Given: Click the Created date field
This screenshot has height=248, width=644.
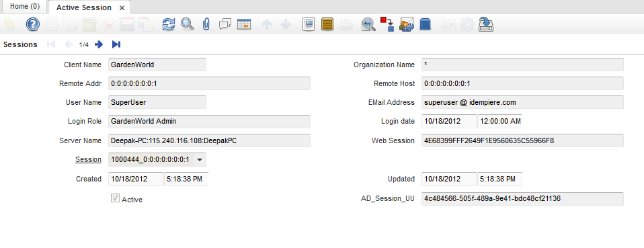Looking at the screenshot, I should 136,179.
